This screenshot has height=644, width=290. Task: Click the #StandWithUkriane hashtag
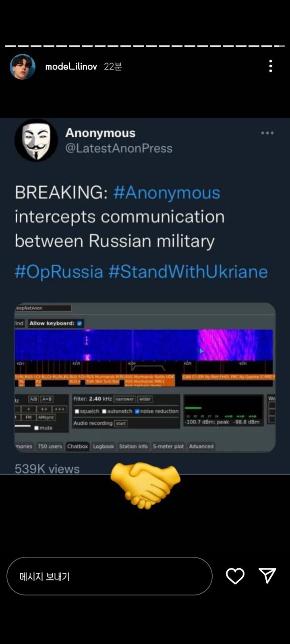(x=188, y=272)
